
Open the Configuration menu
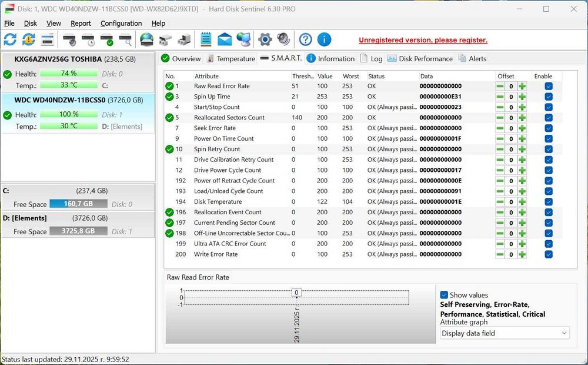[121, 24]
